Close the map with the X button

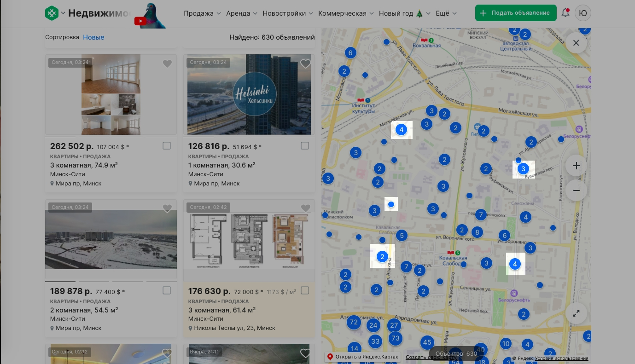(x=576, y=43)
